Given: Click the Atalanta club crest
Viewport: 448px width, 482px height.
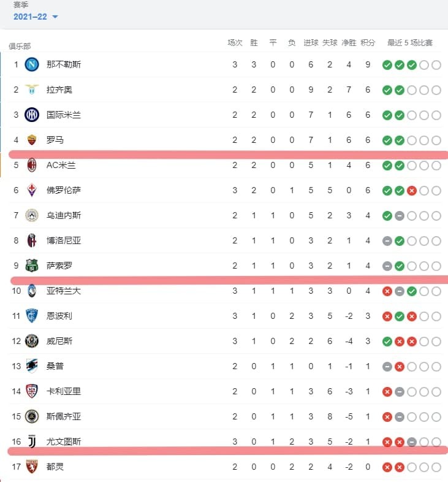Looking at the screenshot, I should 31,291.
